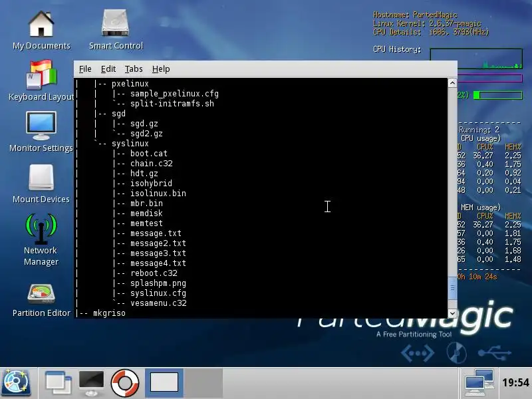Image resolution: width=532 pixels, height=399 pixels.
Task: Open the My Documents desktop icon
Action: 41,30
